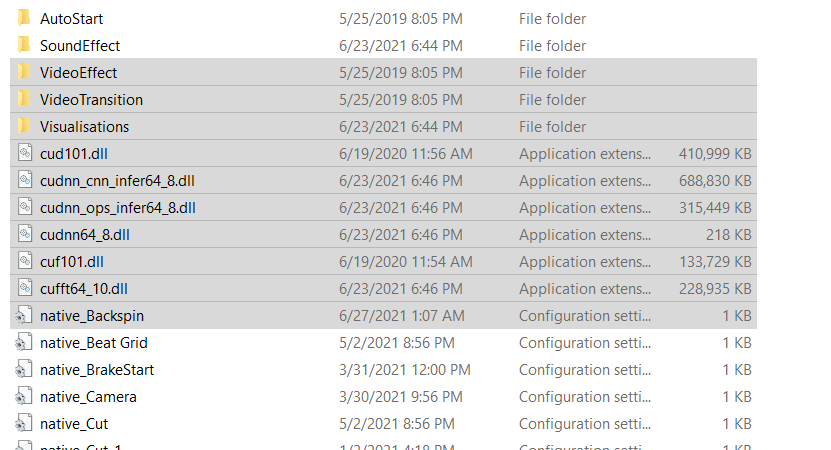Viewport: 831px width, 450px height.
Task: Click the AutoStart folder icon
Action: point(24,18)
